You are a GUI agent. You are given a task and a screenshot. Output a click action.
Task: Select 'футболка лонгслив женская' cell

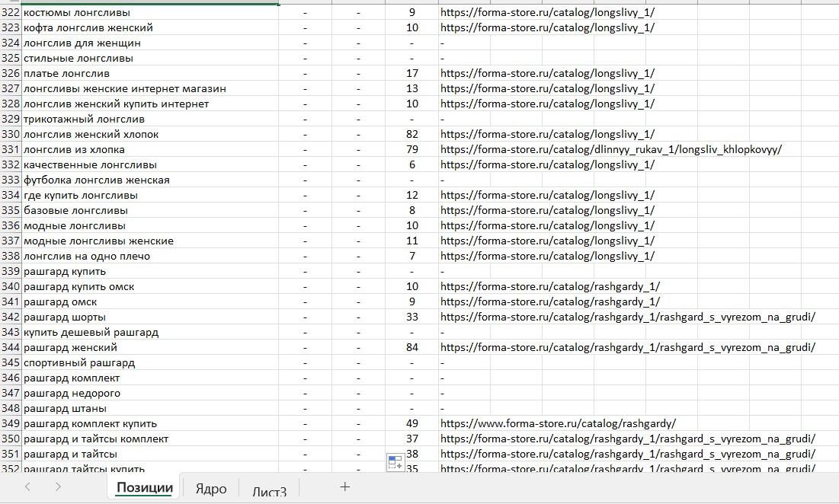pyautogui.click(x=150, y=180)
